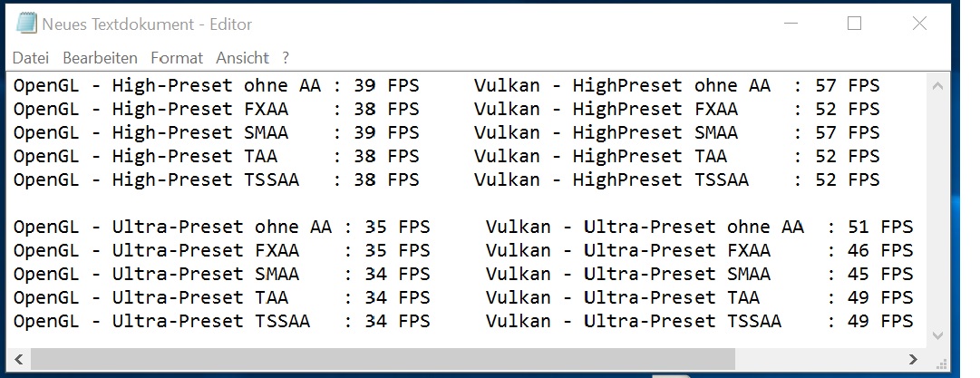Minimize the Editor window
The width and height of the screenshot is (980, 378).
(791, 24)
